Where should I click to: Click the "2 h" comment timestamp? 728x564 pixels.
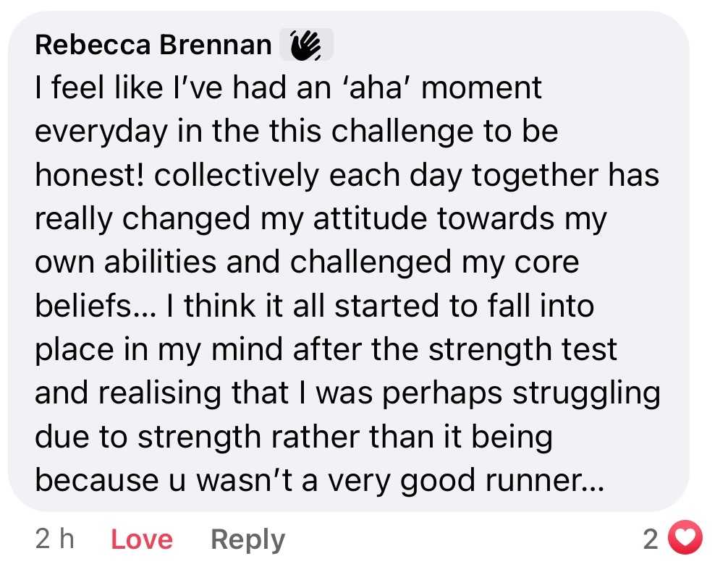54,539
